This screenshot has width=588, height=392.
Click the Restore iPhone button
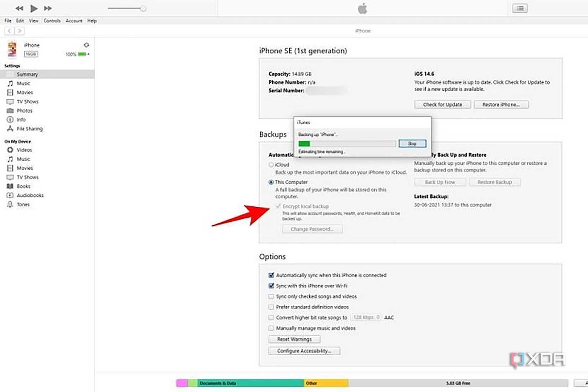pos(501,104)
